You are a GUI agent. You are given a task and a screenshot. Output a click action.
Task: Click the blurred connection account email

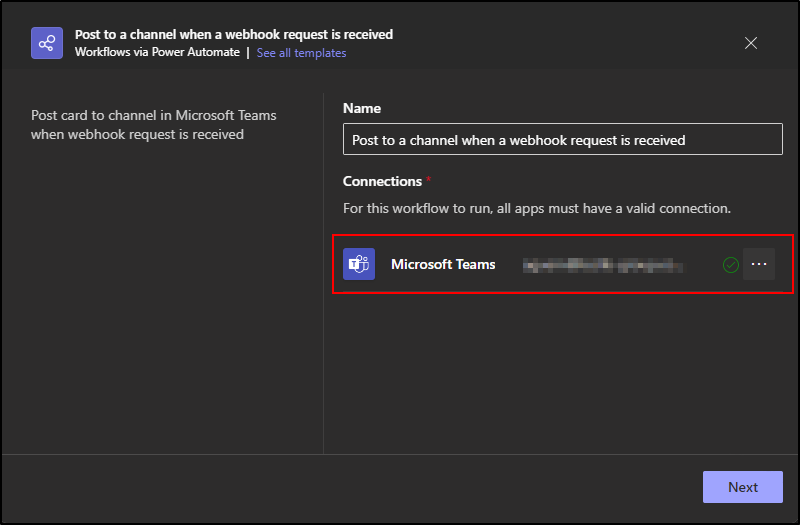click(604, 265)
